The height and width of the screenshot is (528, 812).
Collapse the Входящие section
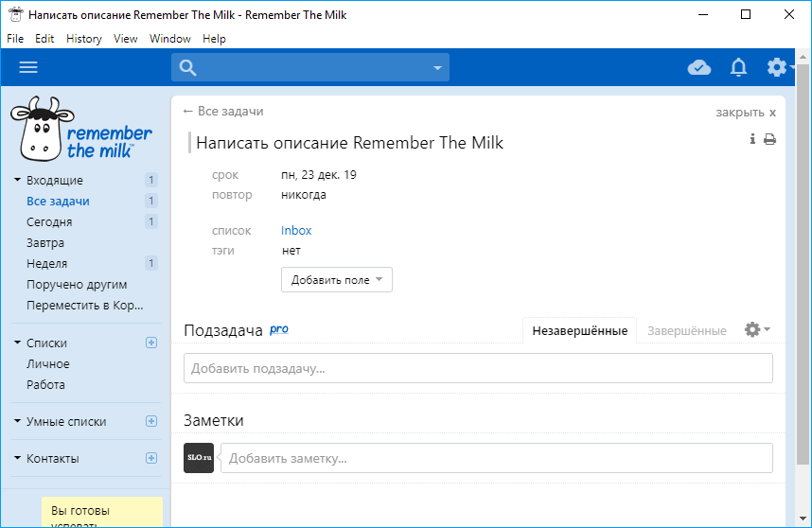tap(17, 180)
